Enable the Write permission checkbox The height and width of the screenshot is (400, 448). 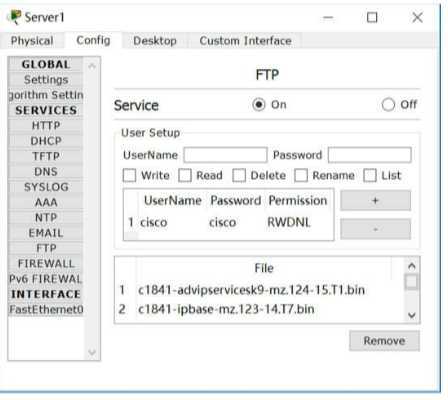click(x=130, y=175)
